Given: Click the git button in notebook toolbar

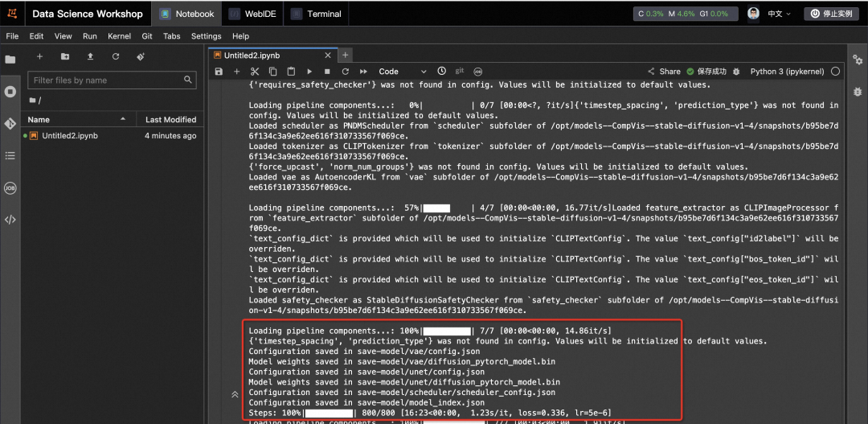Looking at the screenshot, I should click(460, 71).
